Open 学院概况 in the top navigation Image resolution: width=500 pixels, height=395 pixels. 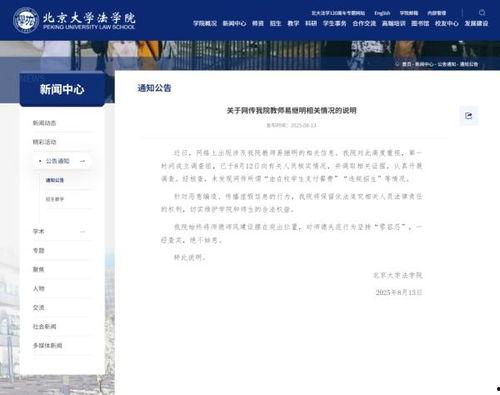click(205, 23)
